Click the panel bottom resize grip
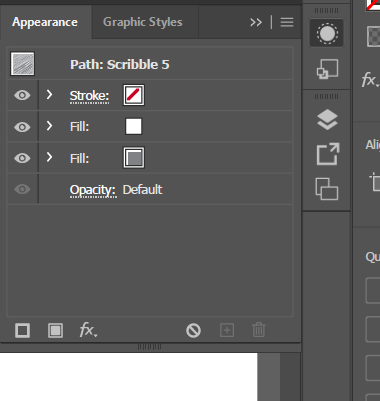The image size is (380, 401). tap(150, 347)
